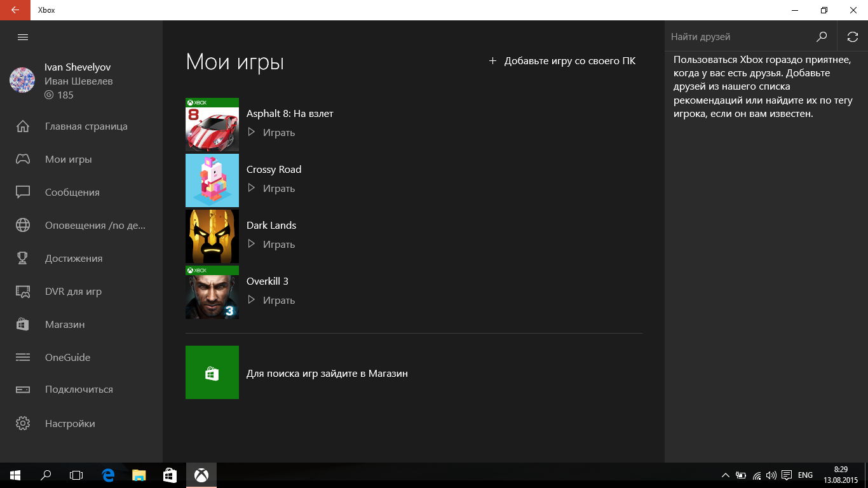Click the battery tray icon
868x488 pixels.
pyautogui.click(x=741, y=475)
